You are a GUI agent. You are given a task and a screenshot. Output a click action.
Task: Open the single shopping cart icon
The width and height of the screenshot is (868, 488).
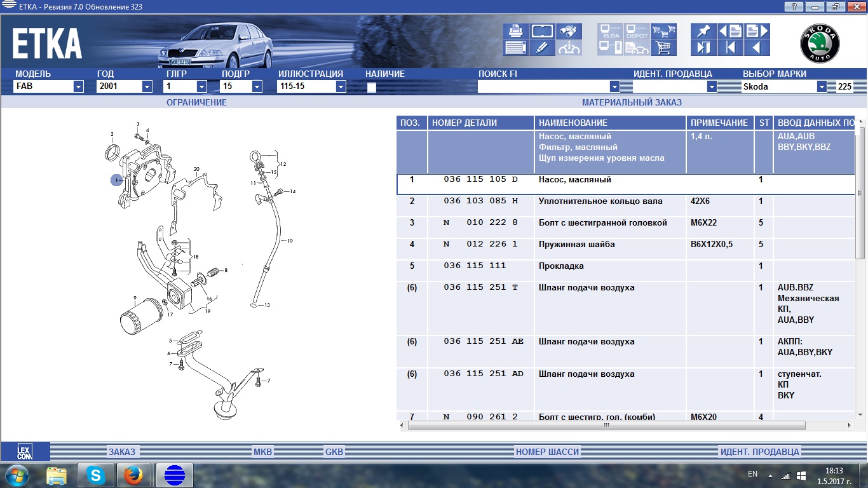coord(663,48)
